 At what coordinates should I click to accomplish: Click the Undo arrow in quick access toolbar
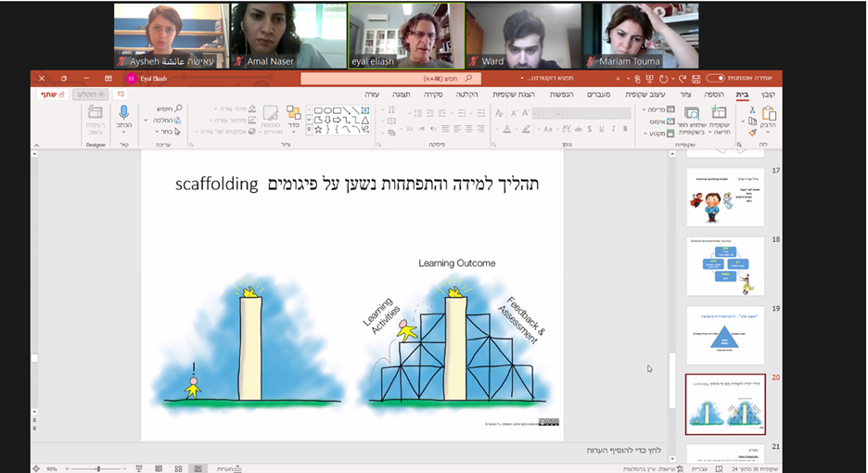point(682,79)
